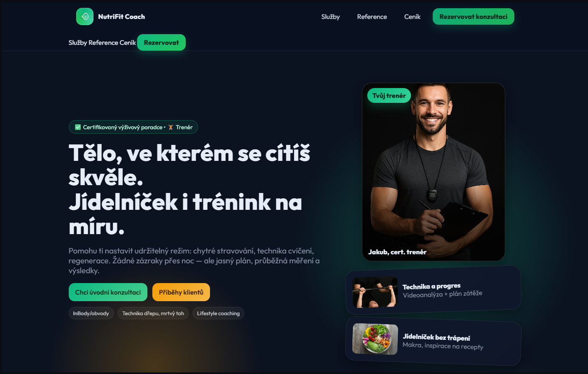Image resolution: width=588 pixels, height=374 pixels.
Task: Click the Lifestyle coaching chip
Action: tap(218, 313)
